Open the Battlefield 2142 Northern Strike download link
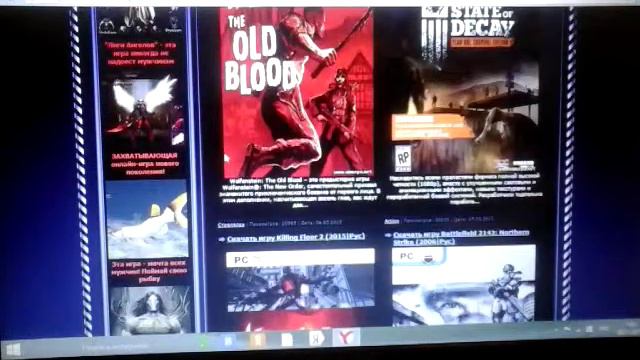 click(x=462, y=237)
